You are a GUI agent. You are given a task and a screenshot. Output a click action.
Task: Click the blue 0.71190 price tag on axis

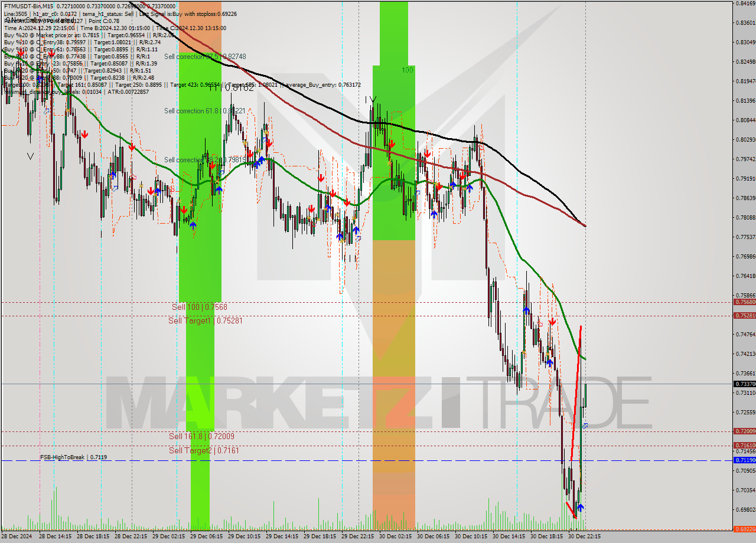click(745, 460)
